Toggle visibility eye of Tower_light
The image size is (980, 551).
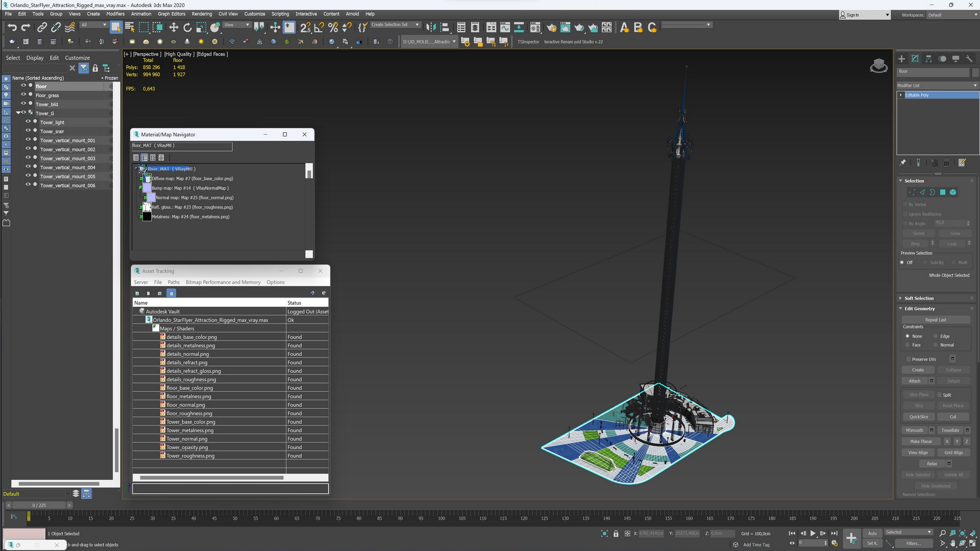[28, 122]
